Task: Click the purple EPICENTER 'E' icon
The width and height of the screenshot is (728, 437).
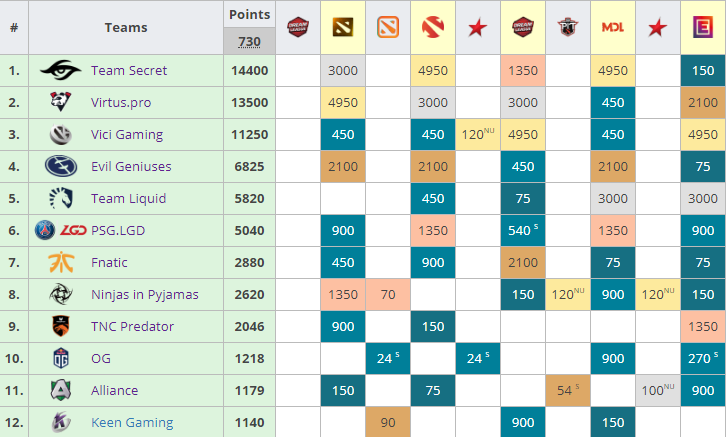Action: point(703,27)
